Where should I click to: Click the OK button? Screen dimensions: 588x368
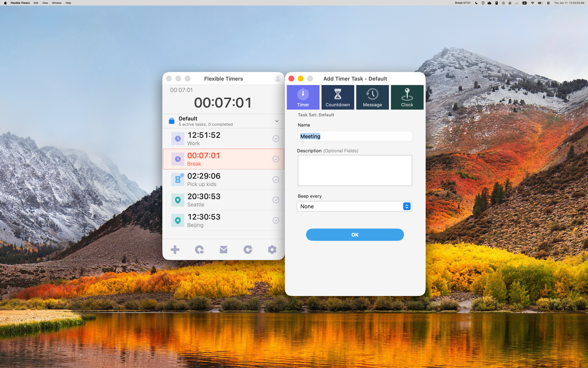click(x=355, y=235)
